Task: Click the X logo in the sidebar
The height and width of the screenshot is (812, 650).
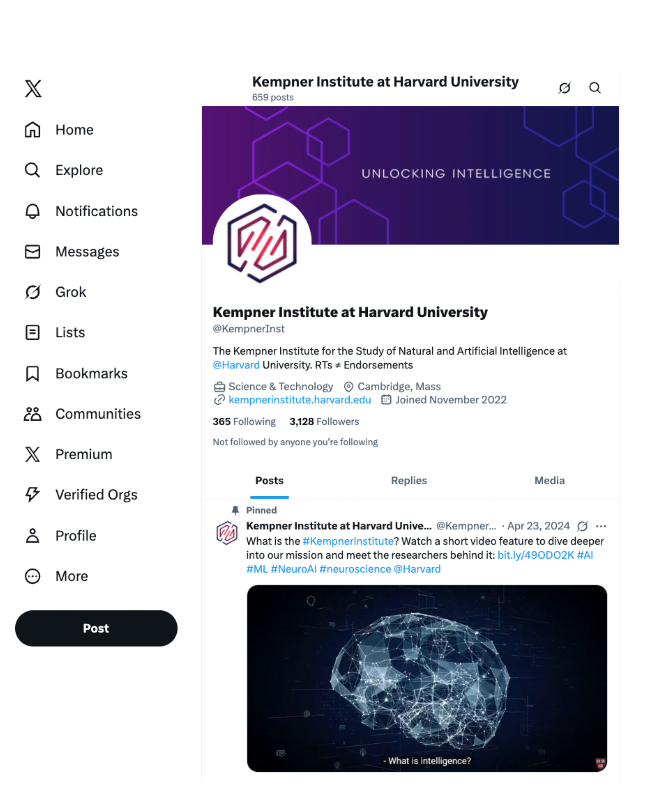Action: 33,89
